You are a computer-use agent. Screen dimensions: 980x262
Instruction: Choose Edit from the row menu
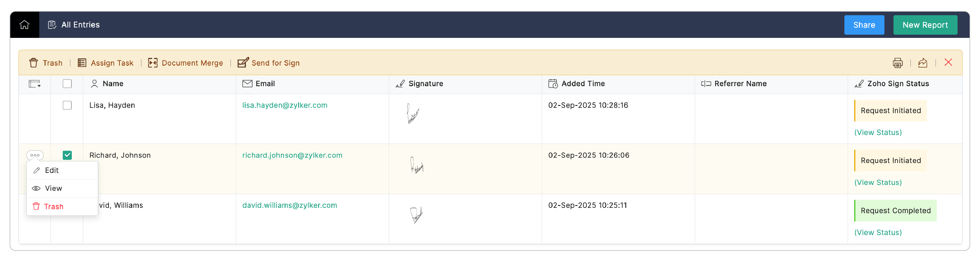62,170
